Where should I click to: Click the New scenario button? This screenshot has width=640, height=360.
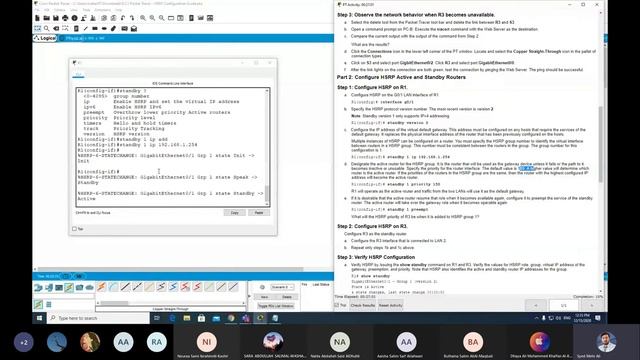tap(264, 297)
